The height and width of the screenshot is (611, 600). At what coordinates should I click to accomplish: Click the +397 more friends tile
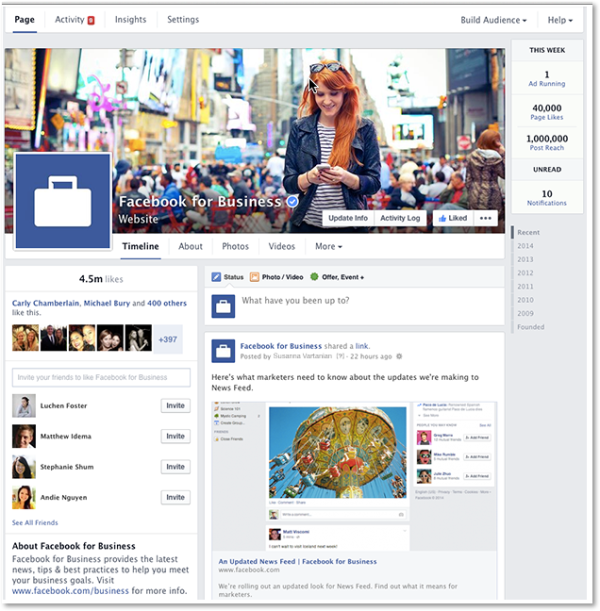(168, 339)
